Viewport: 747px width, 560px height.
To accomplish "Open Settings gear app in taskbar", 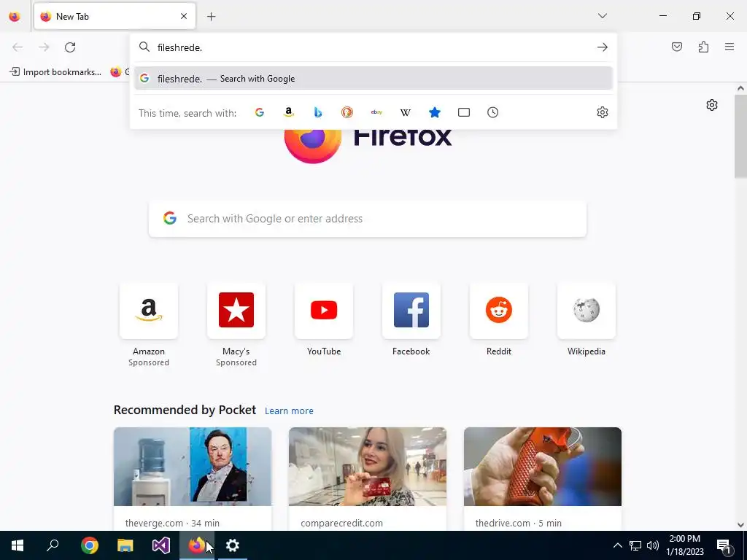I will (x=233, y=545).
